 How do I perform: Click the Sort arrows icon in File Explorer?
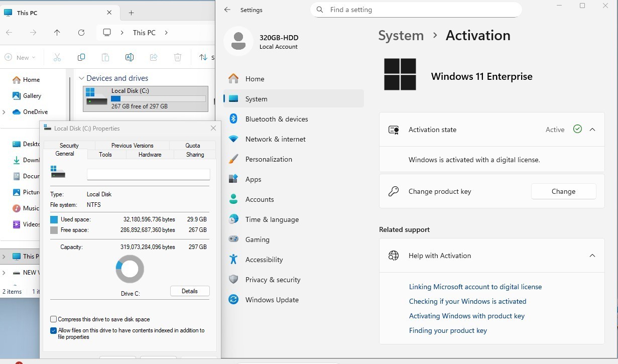pos(203,58)
